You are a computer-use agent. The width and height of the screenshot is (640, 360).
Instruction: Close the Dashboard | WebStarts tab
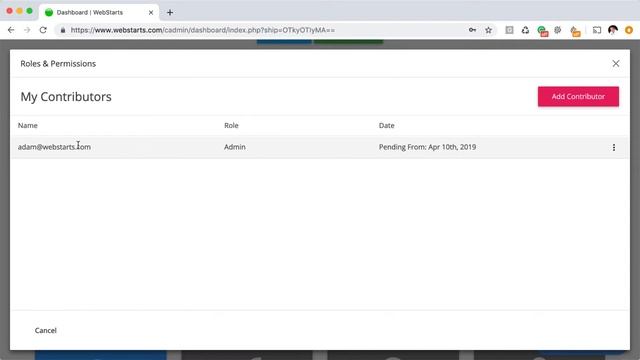(x=151, y=12)
